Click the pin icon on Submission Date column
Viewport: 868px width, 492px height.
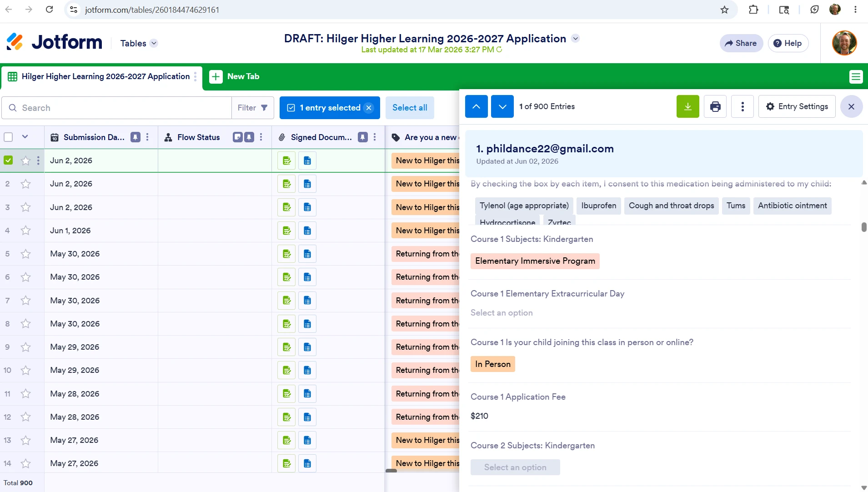click(x=135, y=137)
